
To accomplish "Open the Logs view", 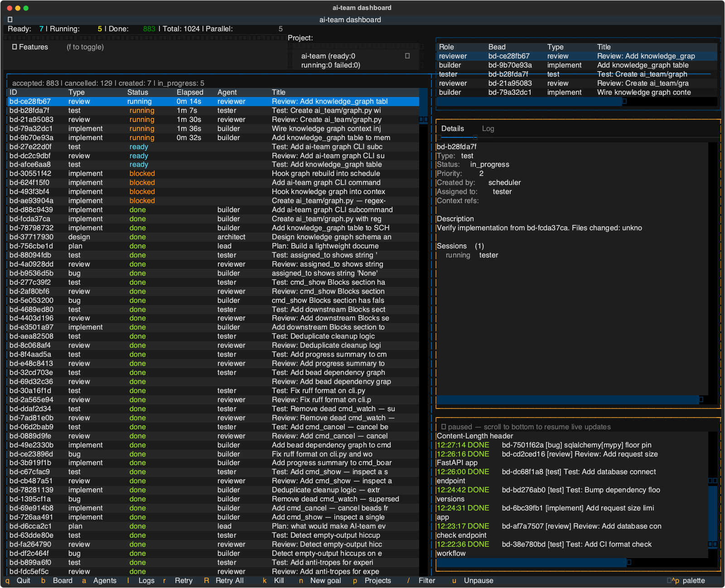I will click(x=146, y=580).
